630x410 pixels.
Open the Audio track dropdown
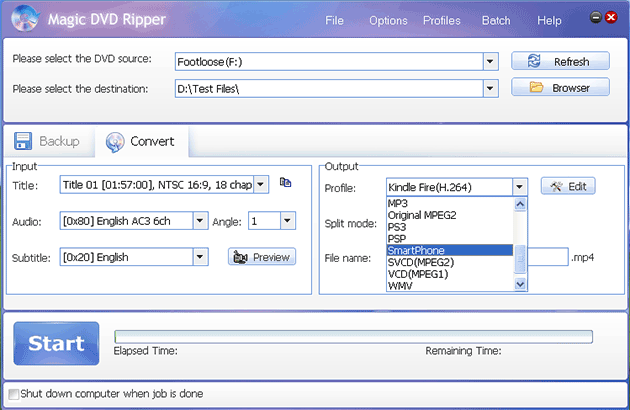click(200, 221)
